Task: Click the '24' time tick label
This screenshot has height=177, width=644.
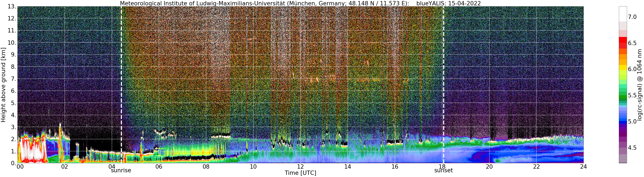Action: (x=583, y=167)
